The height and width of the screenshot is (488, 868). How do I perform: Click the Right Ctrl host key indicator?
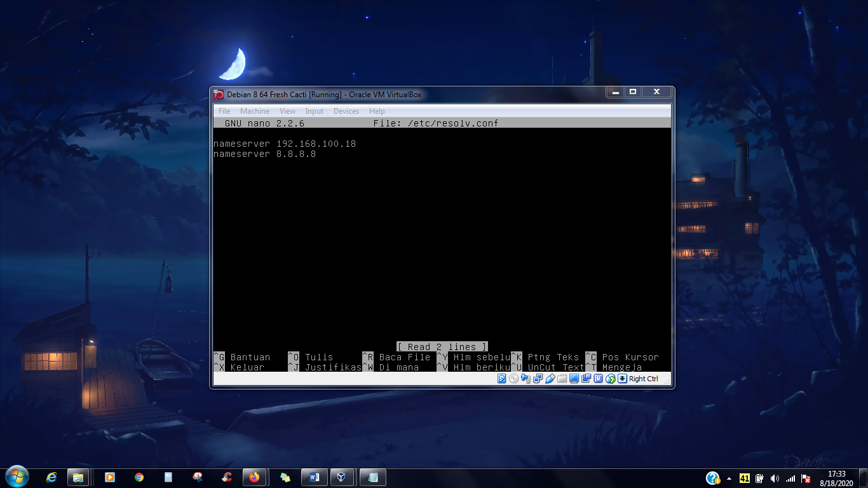coord(643,379)
